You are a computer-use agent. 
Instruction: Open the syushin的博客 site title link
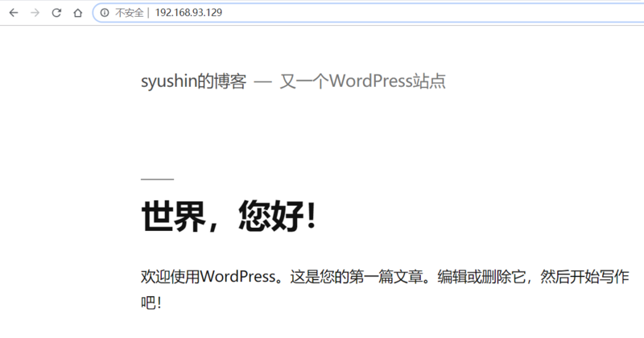193,81
